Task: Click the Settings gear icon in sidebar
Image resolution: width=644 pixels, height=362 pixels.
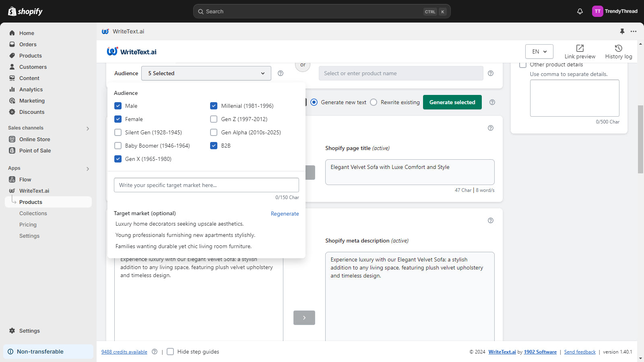Action: click(x=12, y=331)
